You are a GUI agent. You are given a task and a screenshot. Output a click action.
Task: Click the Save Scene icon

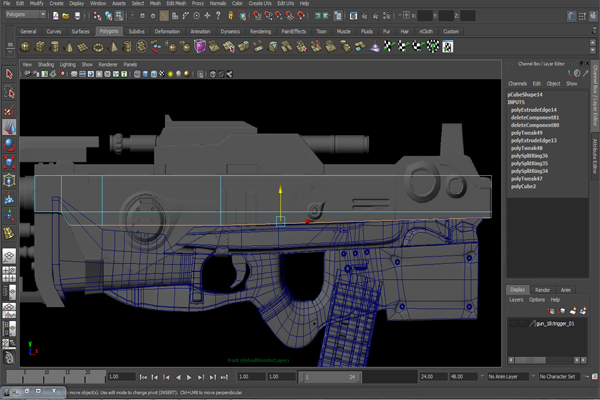(77, 16)
